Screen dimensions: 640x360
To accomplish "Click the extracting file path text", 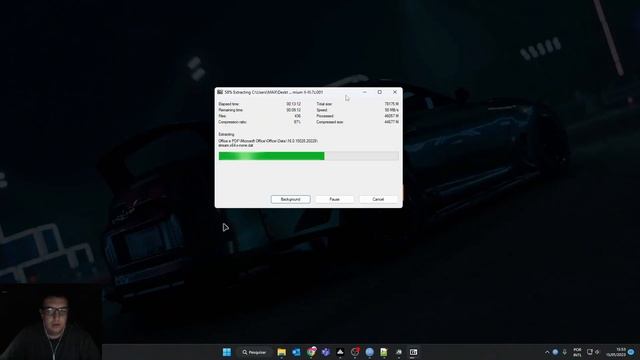I will (x=268, y=143).
